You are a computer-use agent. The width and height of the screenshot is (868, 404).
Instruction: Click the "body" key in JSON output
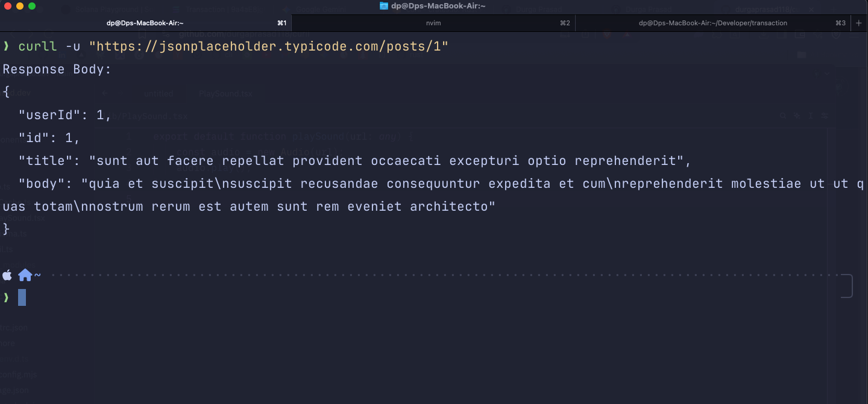tap(42, 184)
